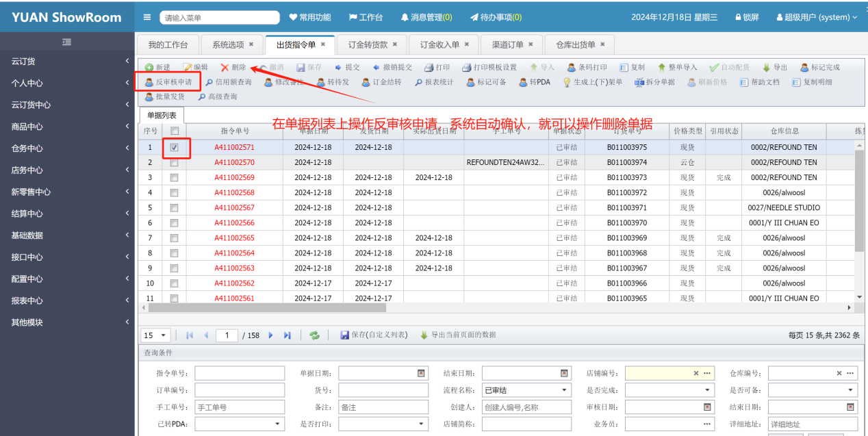Viewport: 868px width, 436px height.
Task: Click the 导出 (export) toolbar button
Action: 775,67
